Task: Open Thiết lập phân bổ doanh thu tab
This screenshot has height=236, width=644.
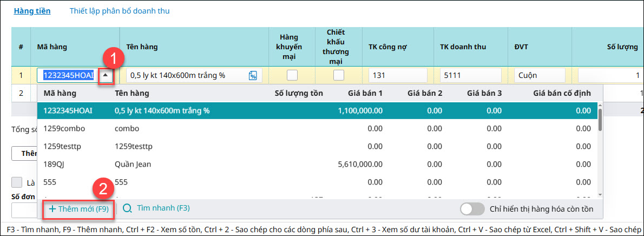Action: click(x=120, y=11)
